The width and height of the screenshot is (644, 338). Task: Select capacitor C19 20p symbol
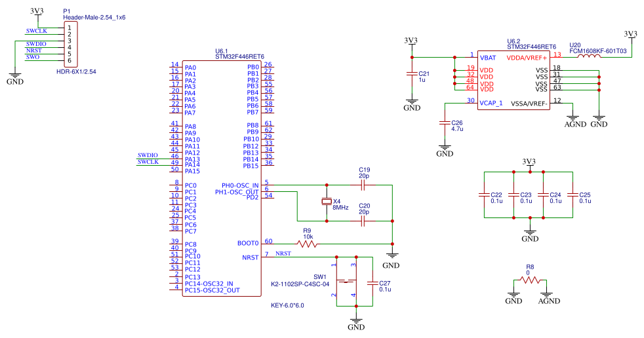pyautogui.click(x=363, y=185)
